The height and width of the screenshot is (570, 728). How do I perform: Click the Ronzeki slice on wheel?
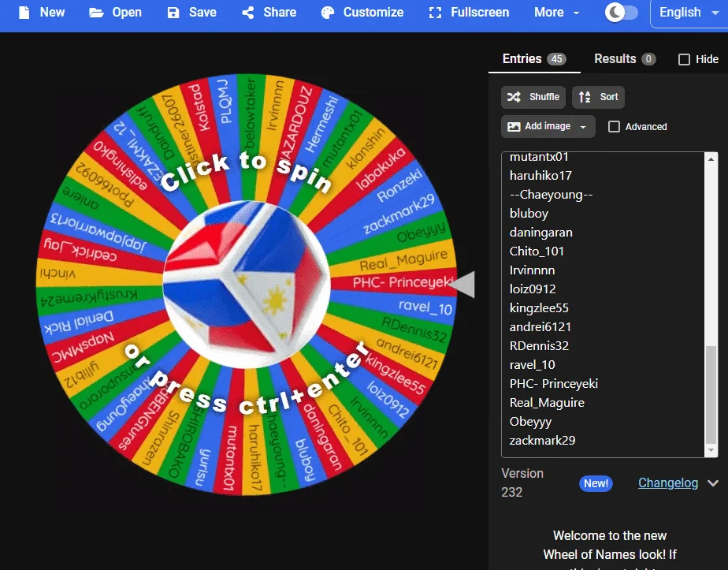tap(399, 186)
